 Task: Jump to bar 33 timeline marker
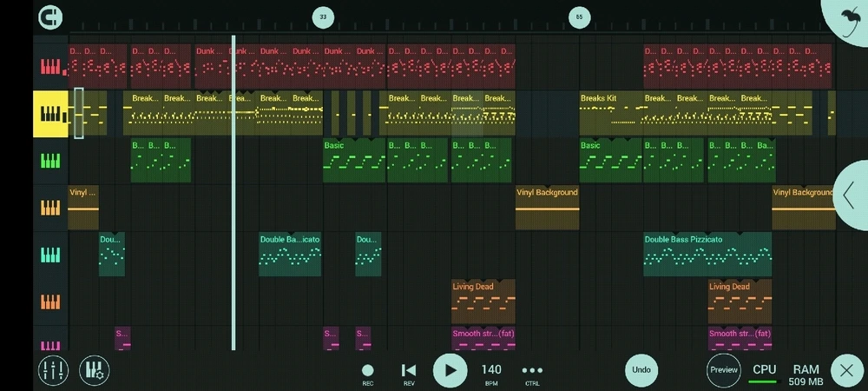[323, 17]
